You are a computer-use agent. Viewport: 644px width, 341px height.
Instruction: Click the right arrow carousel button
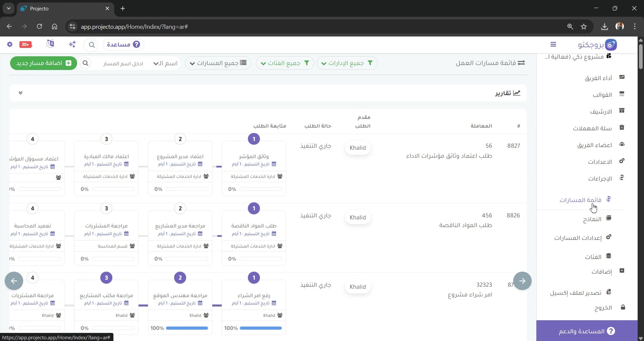(522, 281)
